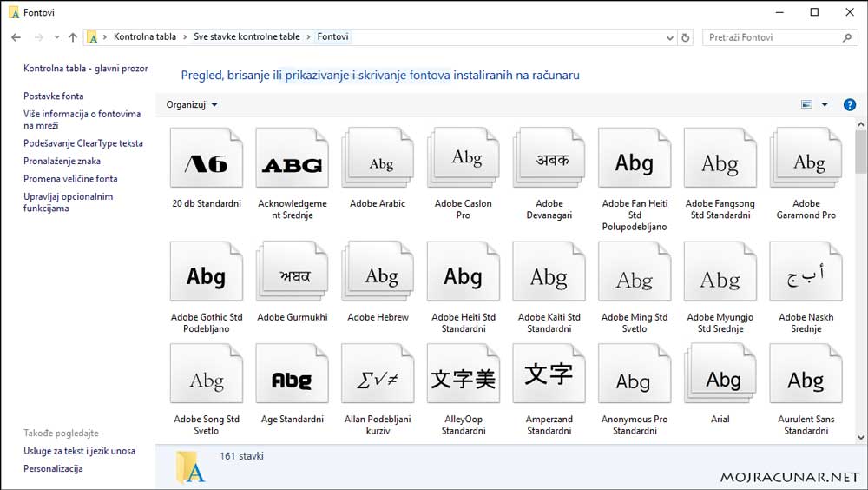Select the AlleyOop Standardni font icon
Image resolution: width=868 pixels, height=490 pixels.
[464, 374]
